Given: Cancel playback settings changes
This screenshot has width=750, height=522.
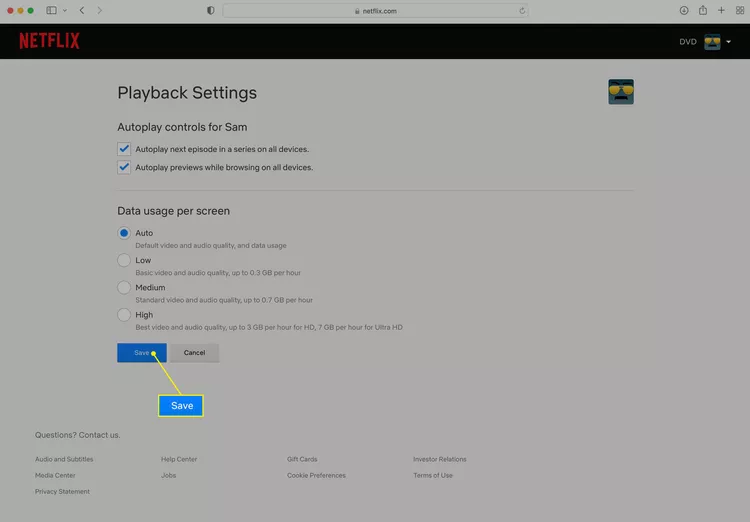Looking at the screenshot, I should tap(194, 353).
